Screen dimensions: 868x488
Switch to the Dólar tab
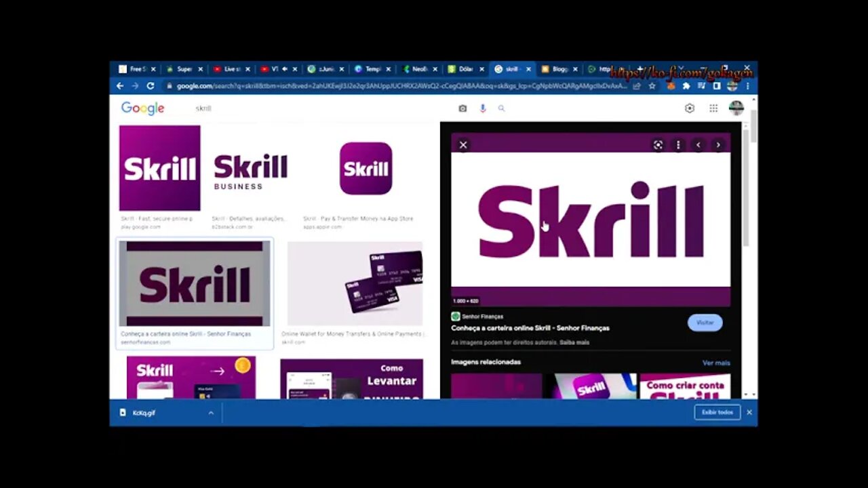466,69
